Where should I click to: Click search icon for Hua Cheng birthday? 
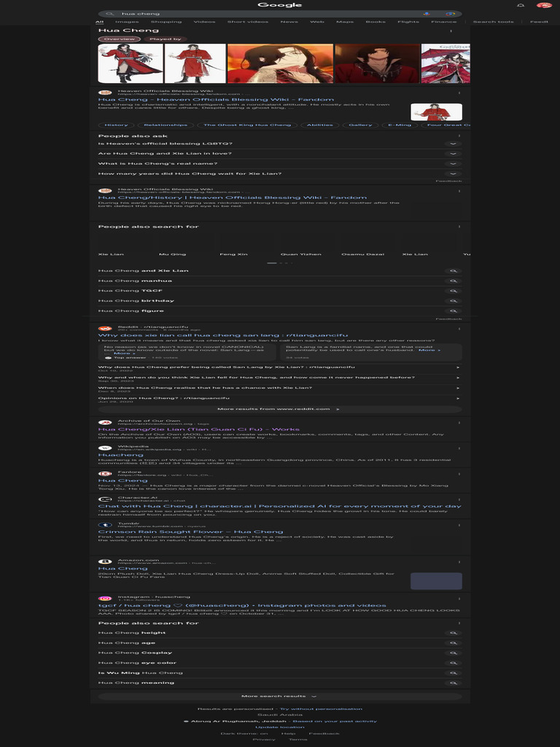[x=454, y=301]
